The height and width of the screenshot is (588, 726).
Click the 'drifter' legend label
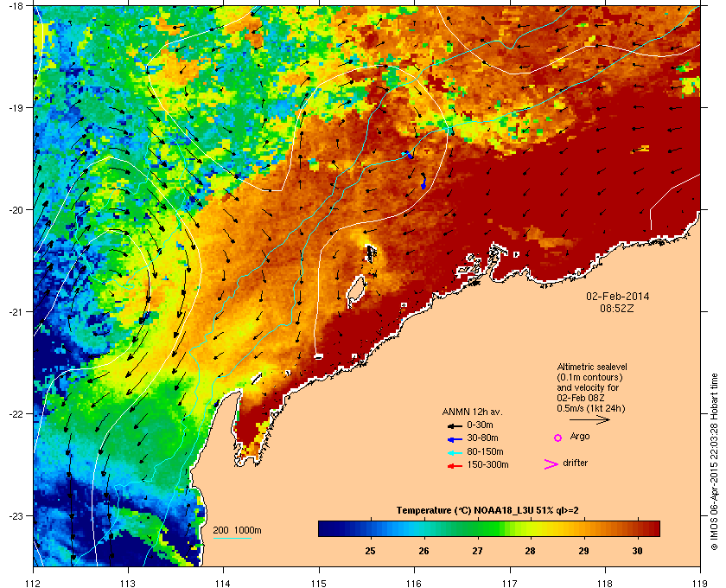[x=575, y=463]
